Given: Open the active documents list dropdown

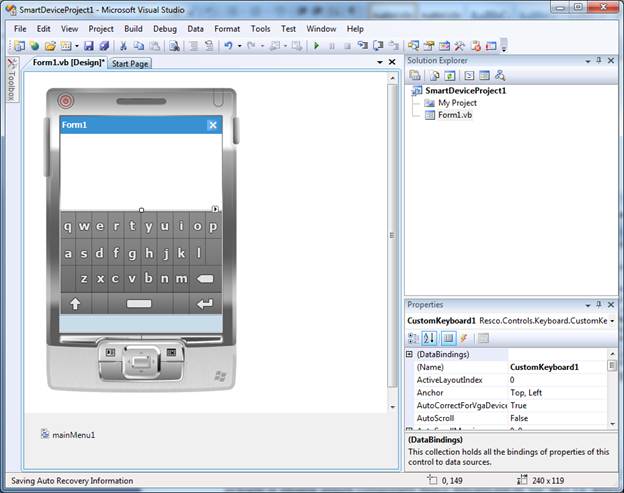Looking at the screenshot, I should pyautogui.click(x=380, y=62).
